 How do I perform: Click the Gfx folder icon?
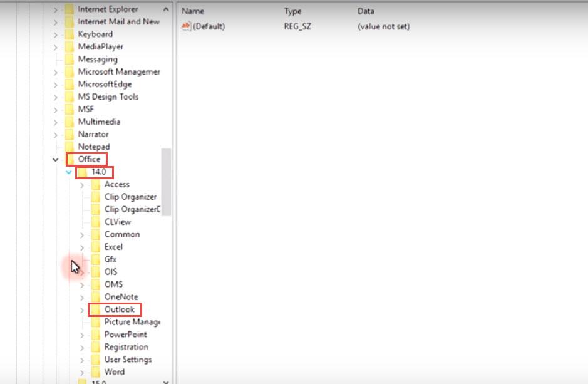96,259
